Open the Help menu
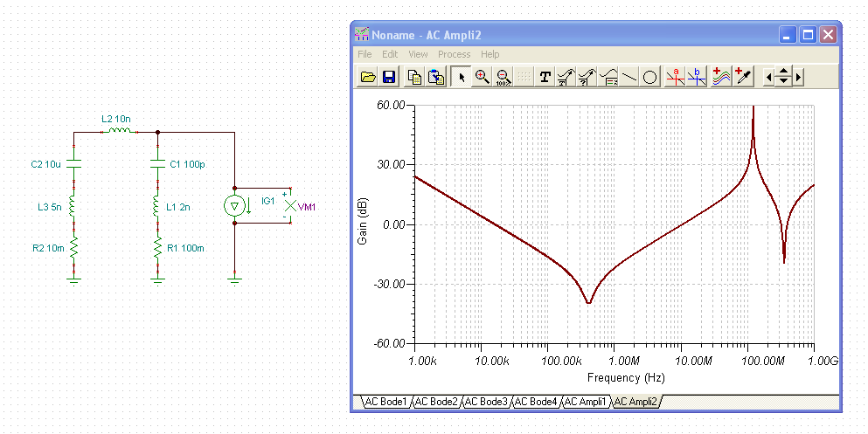Viewport: 868px width, 434px height. coord(490,54)
